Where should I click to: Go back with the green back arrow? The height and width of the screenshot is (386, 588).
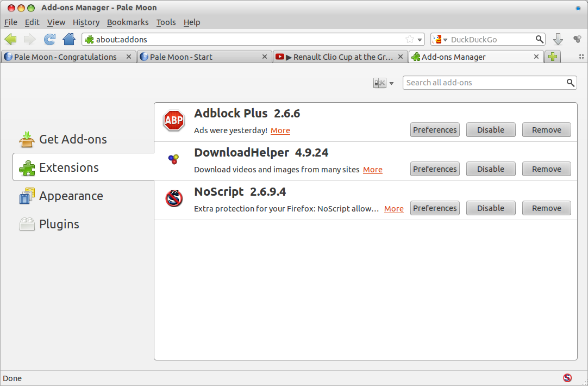point(11,39)
